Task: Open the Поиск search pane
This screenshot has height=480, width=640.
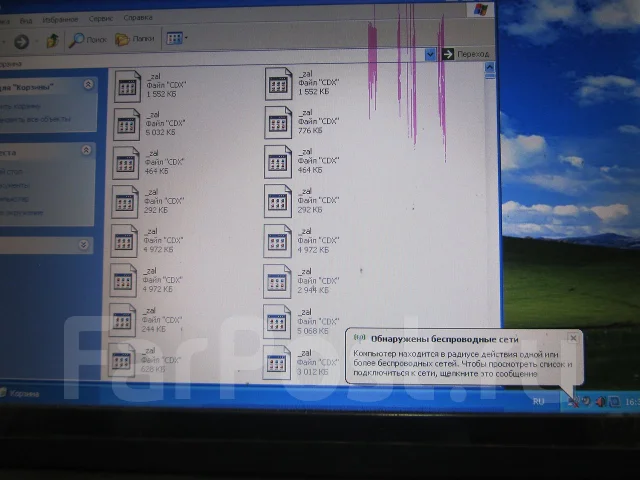Action: click(88, 40)
